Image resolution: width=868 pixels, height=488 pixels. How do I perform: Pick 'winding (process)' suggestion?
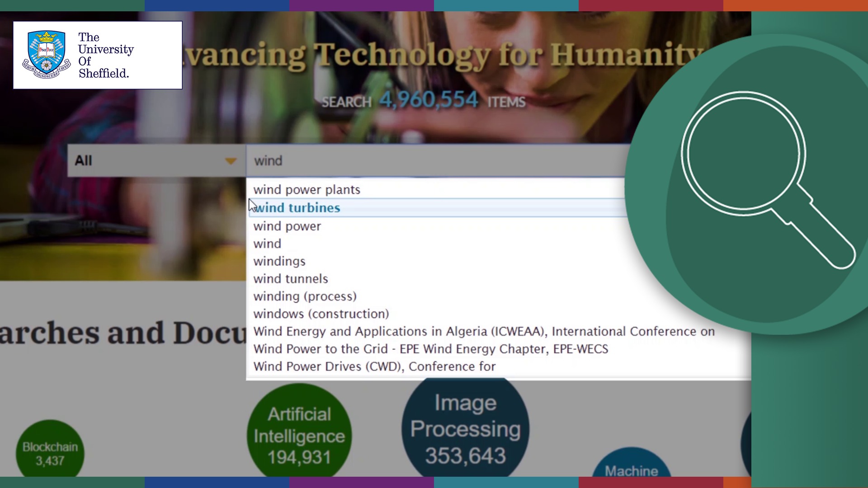coord(305,296)
